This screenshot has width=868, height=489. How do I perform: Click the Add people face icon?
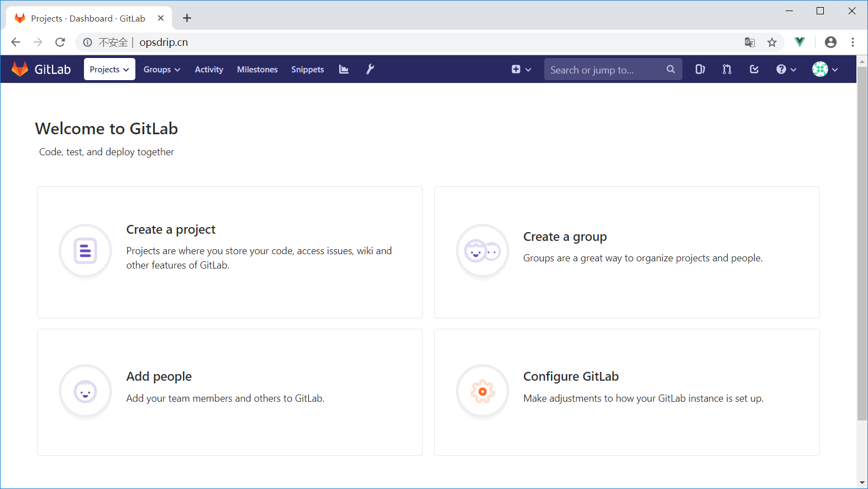[86, 392]
